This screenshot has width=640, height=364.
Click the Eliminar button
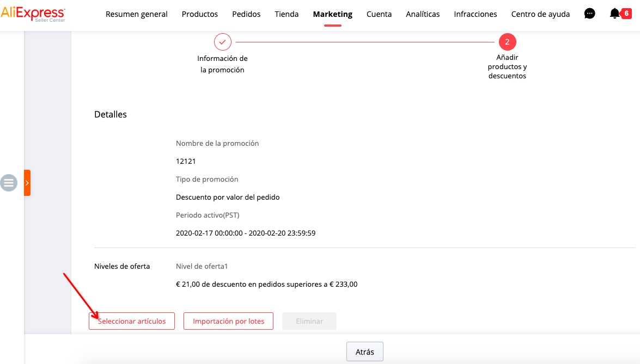[x=309, y=321]
